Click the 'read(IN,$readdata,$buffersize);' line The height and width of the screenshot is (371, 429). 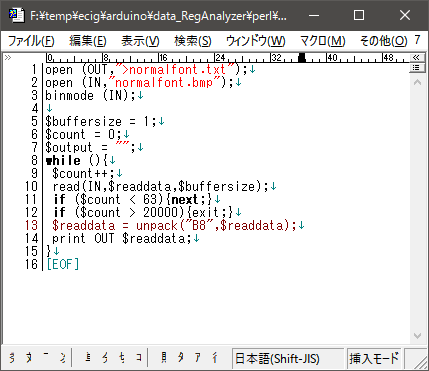tap(161, 187)
